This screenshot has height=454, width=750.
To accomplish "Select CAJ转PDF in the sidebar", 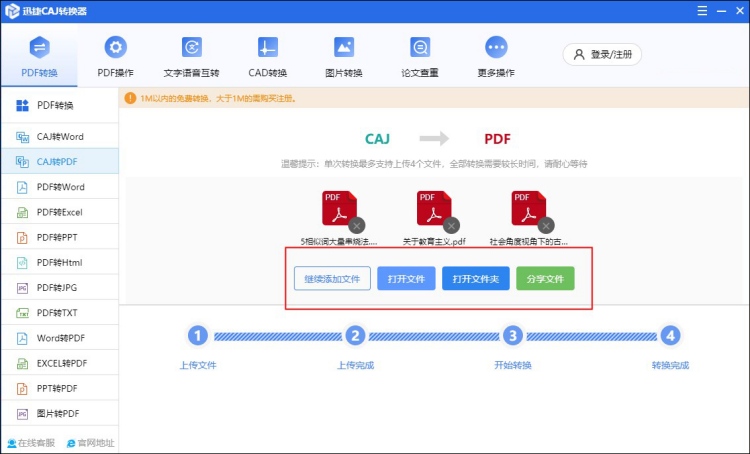I will tap(60, 162).
